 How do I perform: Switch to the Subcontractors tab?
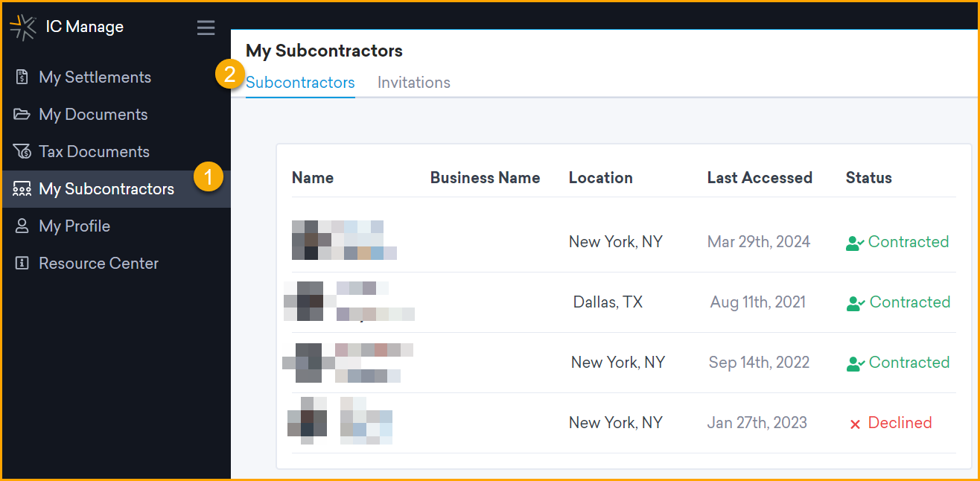coord(300,83)
